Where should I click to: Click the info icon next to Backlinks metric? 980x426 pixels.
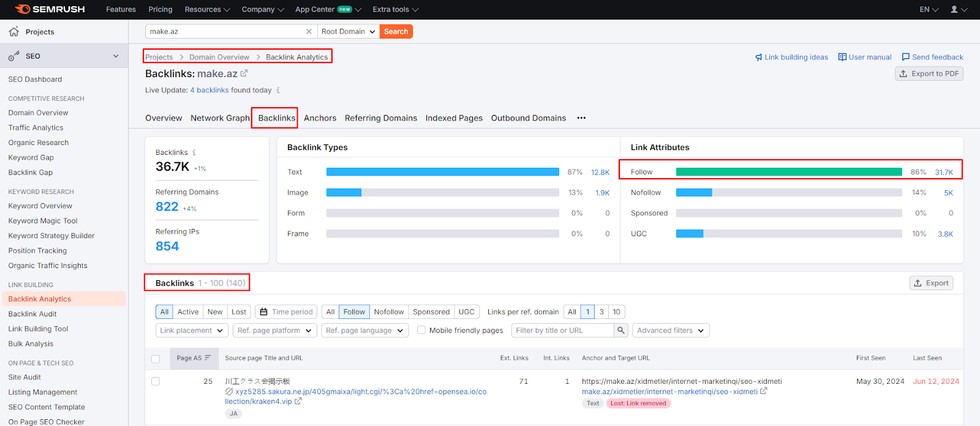pyautogui.click(x=194, y=152)
